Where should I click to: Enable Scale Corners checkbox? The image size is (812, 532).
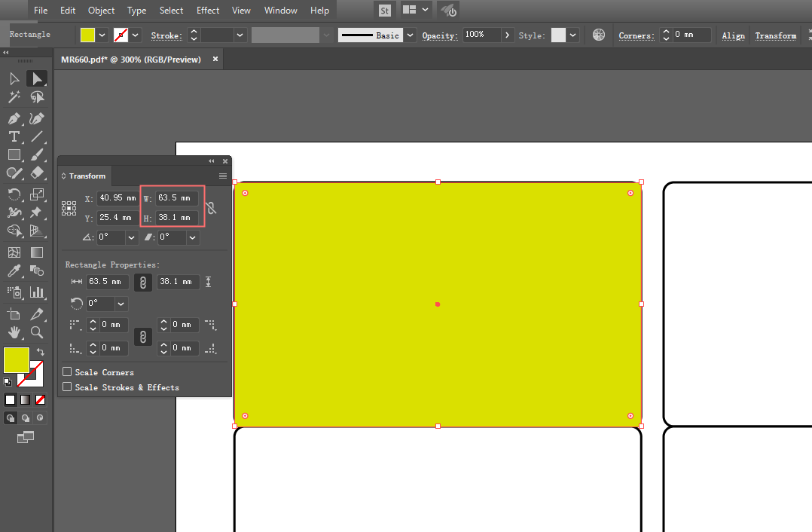[67, 371]
